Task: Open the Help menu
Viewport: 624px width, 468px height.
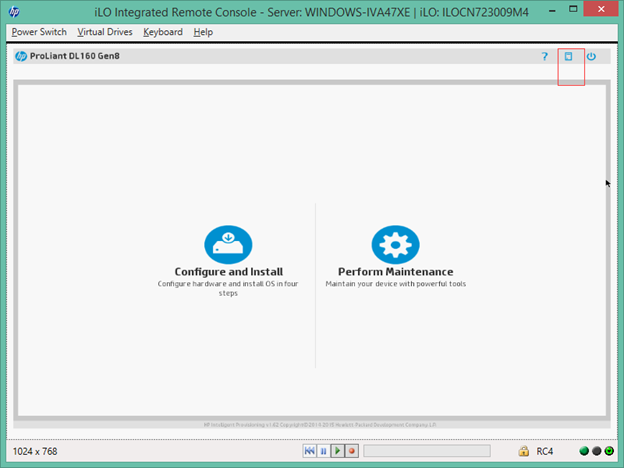Action: pyautogui.click(x=203, y=32)
